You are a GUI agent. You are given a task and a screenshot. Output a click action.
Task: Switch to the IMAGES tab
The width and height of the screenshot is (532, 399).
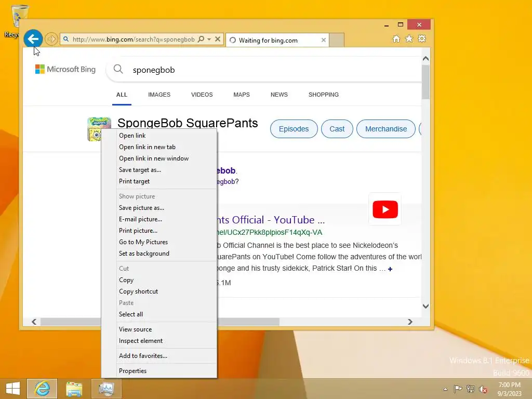point(159,95)
